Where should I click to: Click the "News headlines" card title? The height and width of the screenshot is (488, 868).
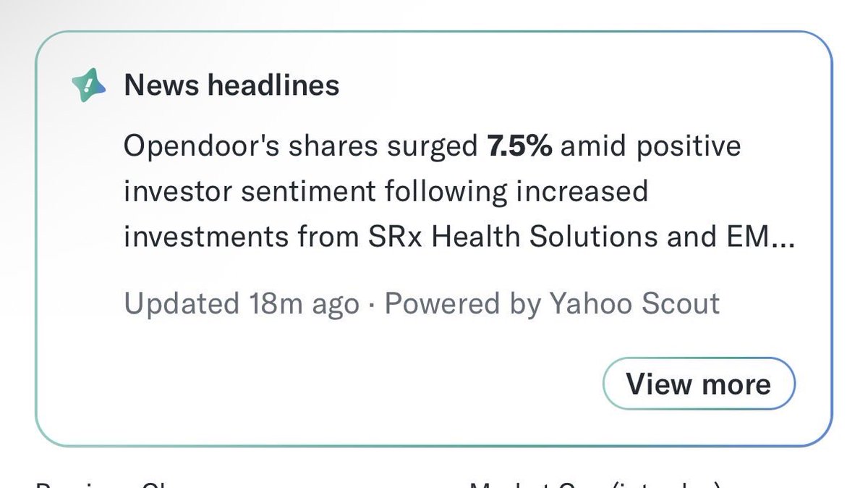[x=231, y=85]
